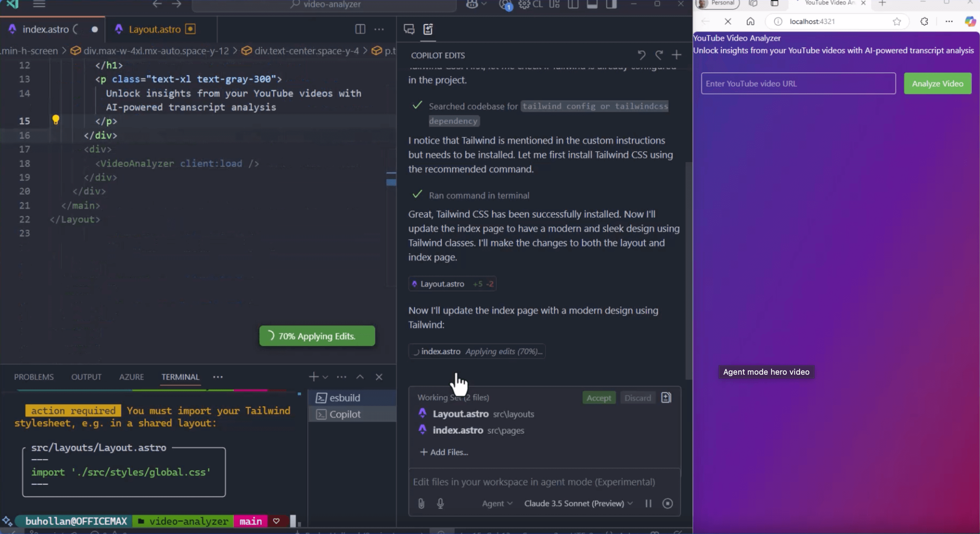Open the new terminal launch profile dropdown
The image size is (980, 534).
pos(325,377)
